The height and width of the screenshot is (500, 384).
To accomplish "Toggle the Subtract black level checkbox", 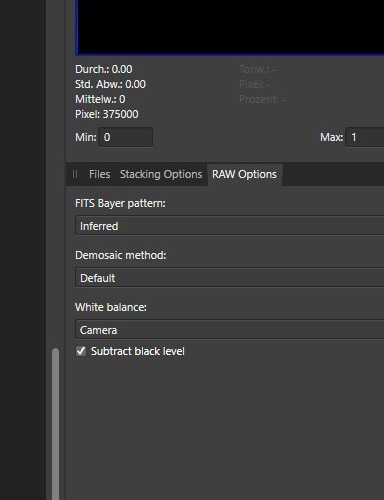I will [81, 351].
